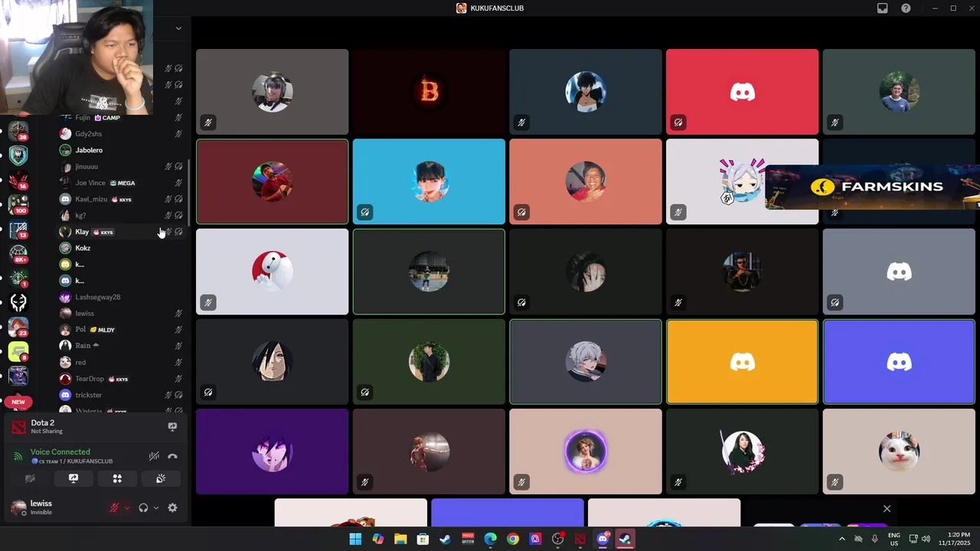The image size is (980, 551).
Task: Focus the purple anime avatar tile
Action: (272, 452)
